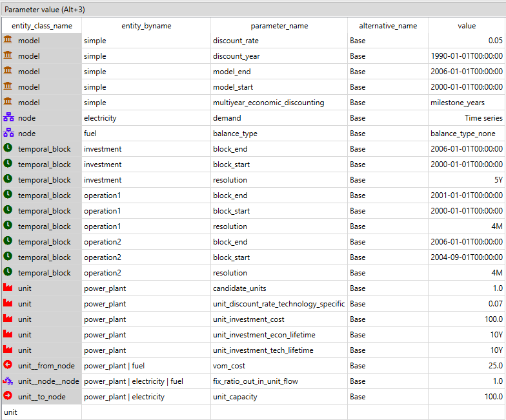Click the unit__from_node arrow icon in vom_cost row
This screenshot has height=420, width=506.
click(8, 365)
